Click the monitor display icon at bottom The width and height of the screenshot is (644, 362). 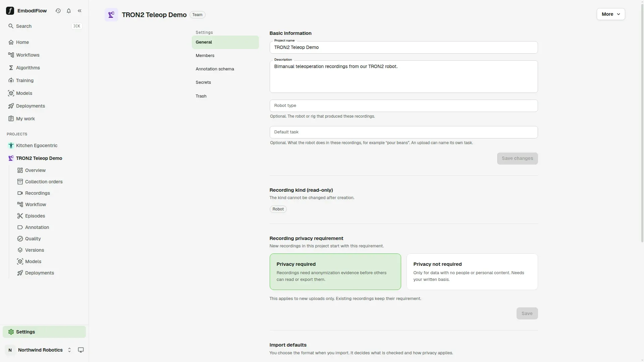tap(81, 350)
